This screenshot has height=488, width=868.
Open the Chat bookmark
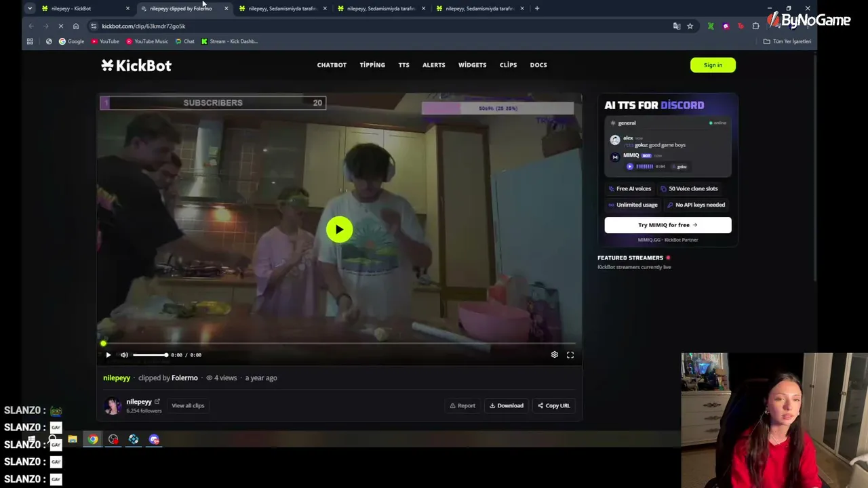pyautogui.click(x=184, y=41)
